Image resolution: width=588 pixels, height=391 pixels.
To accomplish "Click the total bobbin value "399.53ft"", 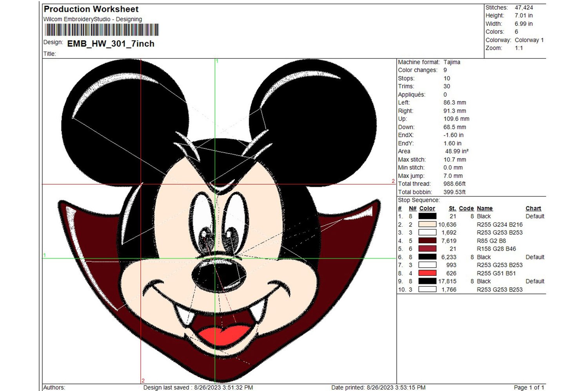I will point(455,192).
